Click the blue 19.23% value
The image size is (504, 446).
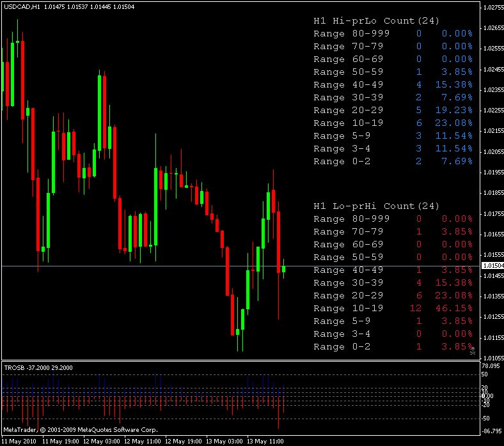[x=454, y=110]
